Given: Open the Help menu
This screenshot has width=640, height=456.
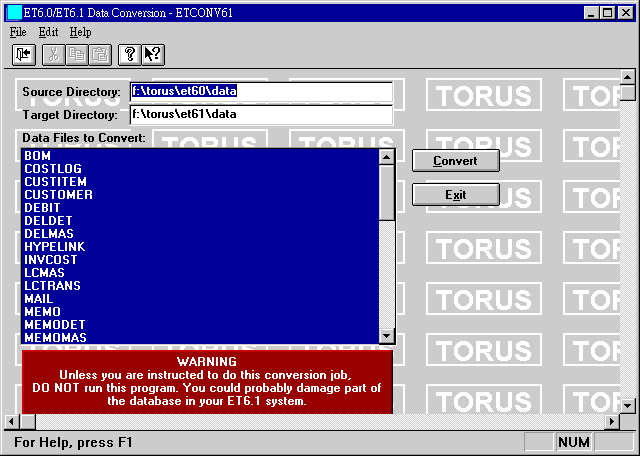Looking at the screenshot, I should pyautogui.click(x=80, y=32).
